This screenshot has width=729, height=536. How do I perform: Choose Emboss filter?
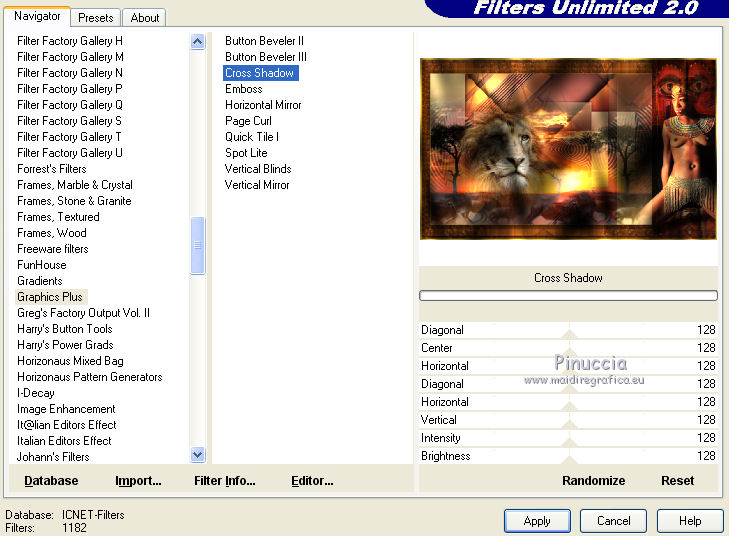point(244,89)
